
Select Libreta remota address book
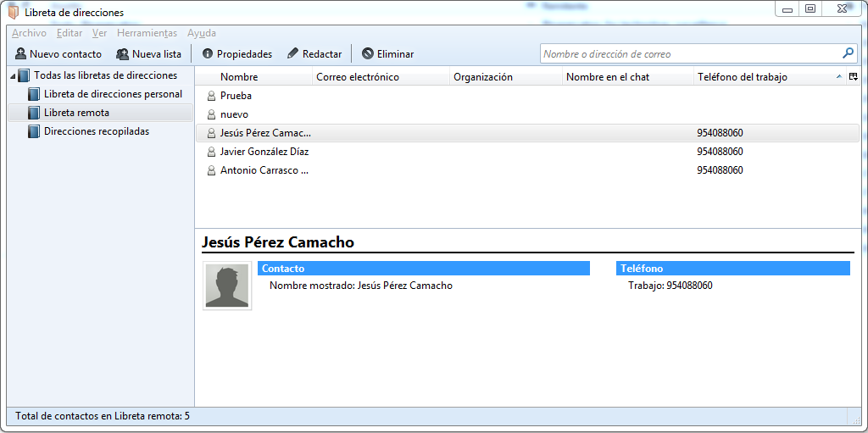pyautogui.click(x=101, y=113)
